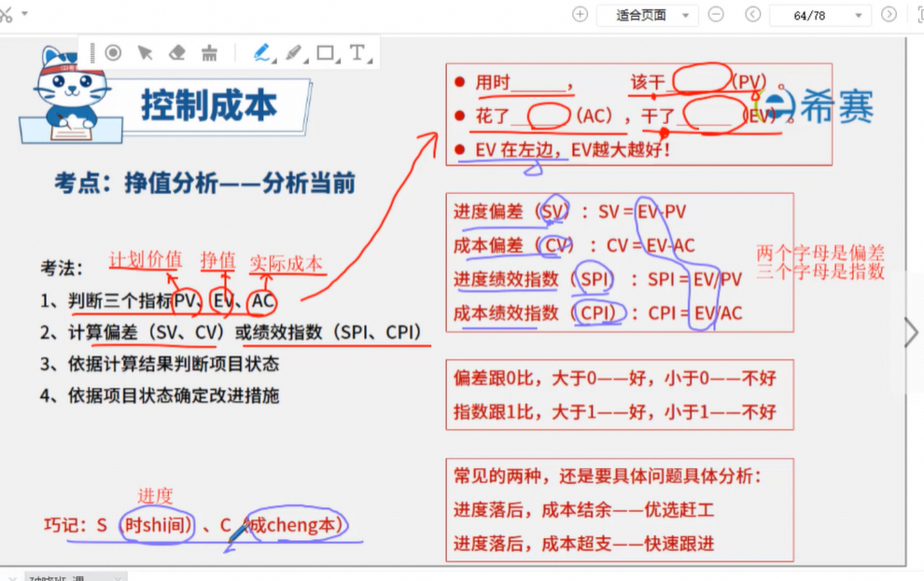Click the line 3、依据计算结果判断项目状态
This screenshot has width=924, height=581.
click(159, 364)
